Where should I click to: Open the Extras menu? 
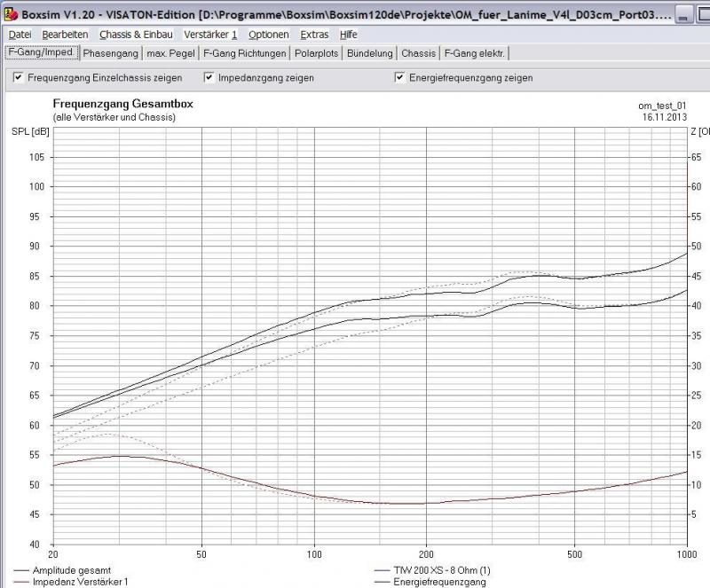pyautogui.click(x=314, y=35)
